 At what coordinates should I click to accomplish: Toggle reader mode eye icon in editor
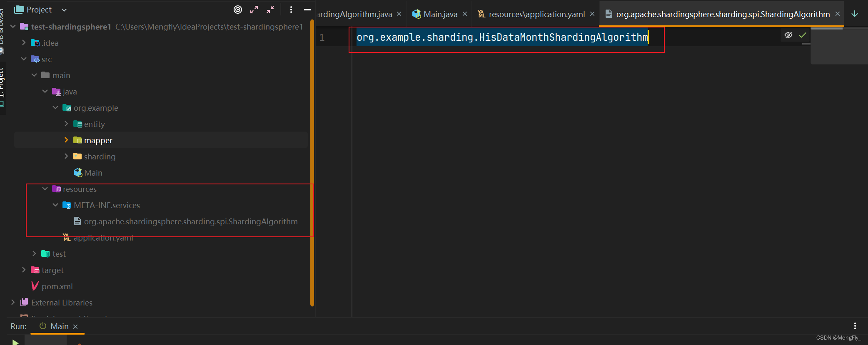788,35
